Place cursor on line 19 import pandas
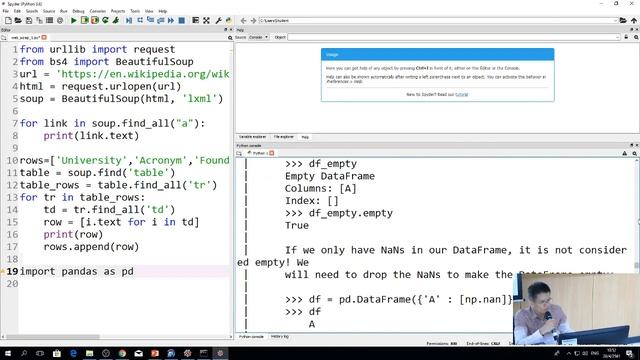Screen dimensions: 640x360 pyautogui.click(x=76, y=271)
